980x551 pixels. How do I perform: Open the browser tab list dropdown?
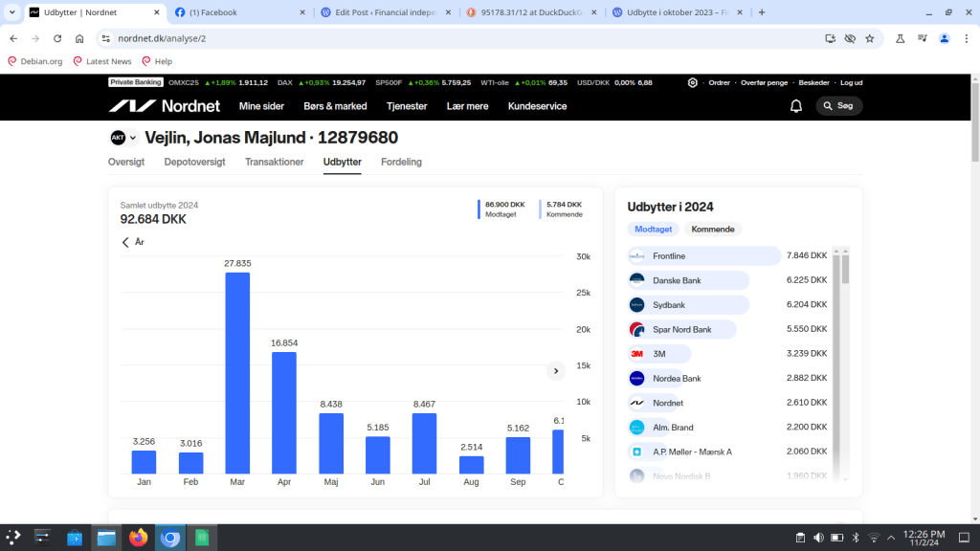pos(11,12)
